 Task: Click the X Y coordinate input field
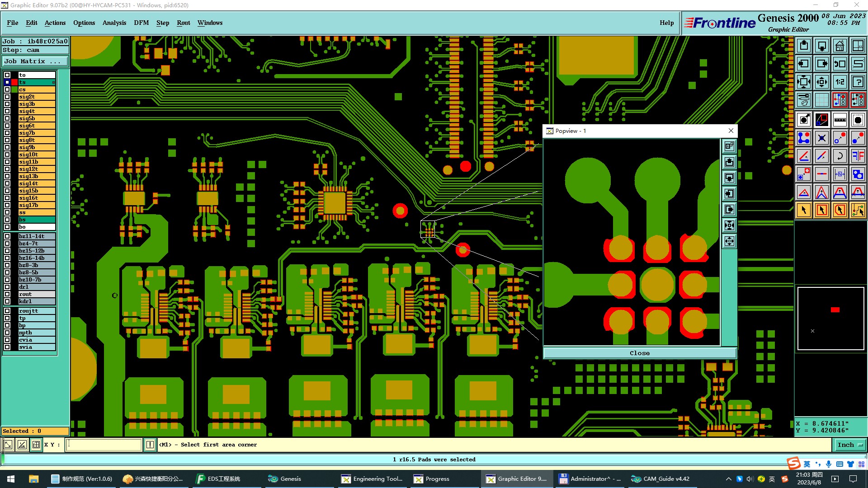tap(104, 445)
